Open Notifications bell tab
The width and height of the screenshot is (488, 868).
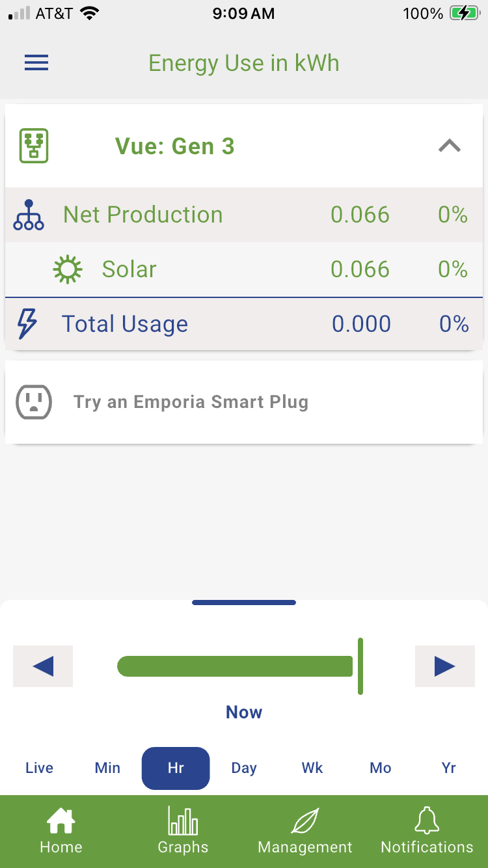pos(427,830)
